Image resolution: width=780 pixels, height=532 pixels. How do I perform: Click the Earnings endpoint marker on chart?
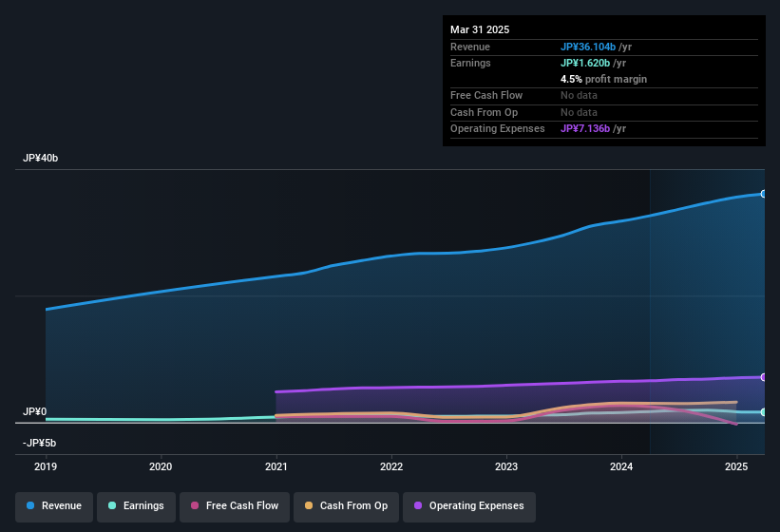click(764, 412)
